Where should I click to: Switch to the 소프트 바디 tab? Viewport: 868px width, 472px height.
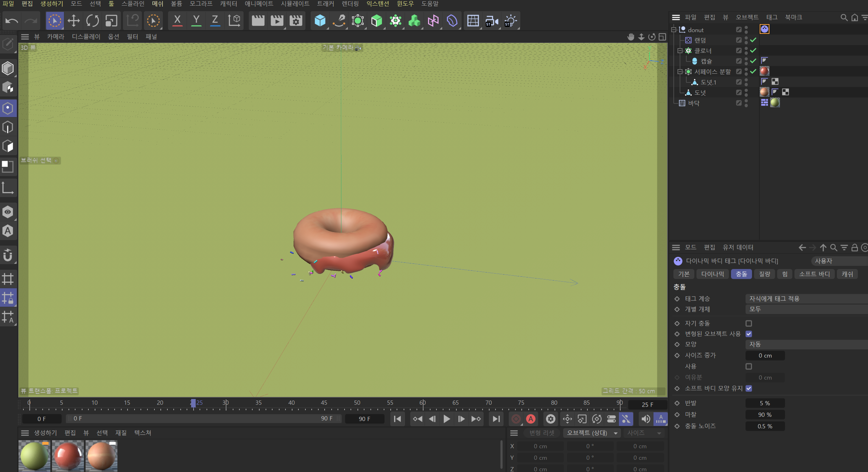815,274
